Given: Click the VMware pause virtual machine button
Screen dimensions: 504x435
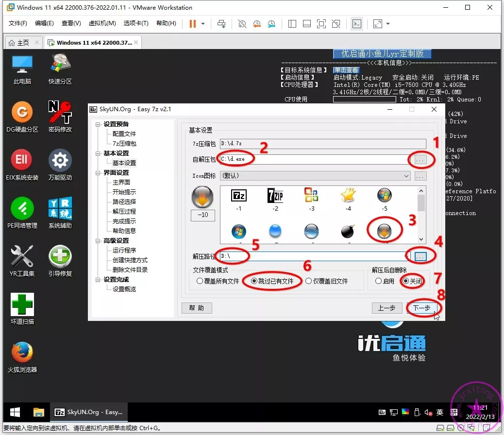Looking at the screenshot, I should pyautogui.click(x=193, y=23).
